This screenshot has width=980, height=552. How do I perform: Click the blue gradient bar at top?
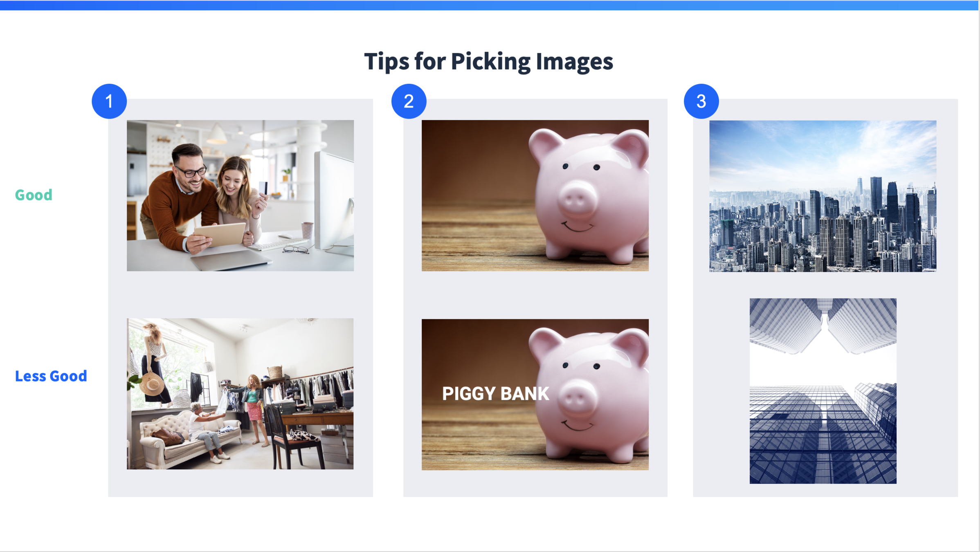pyautogui.click(x=489, y=5)
